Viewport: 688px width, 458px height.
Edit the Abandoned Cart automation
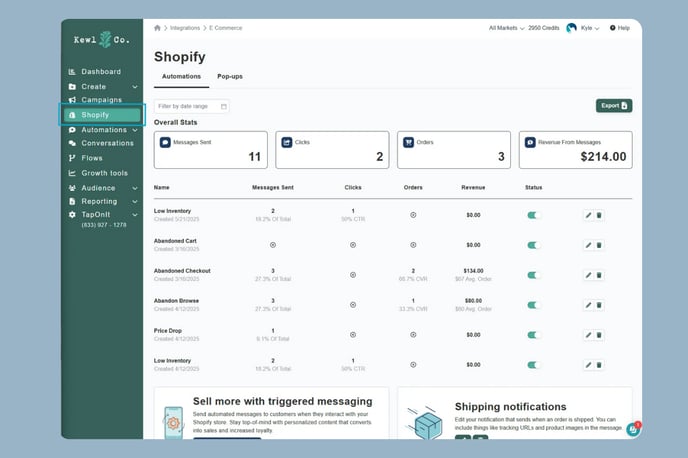click(x=588, y=245)
